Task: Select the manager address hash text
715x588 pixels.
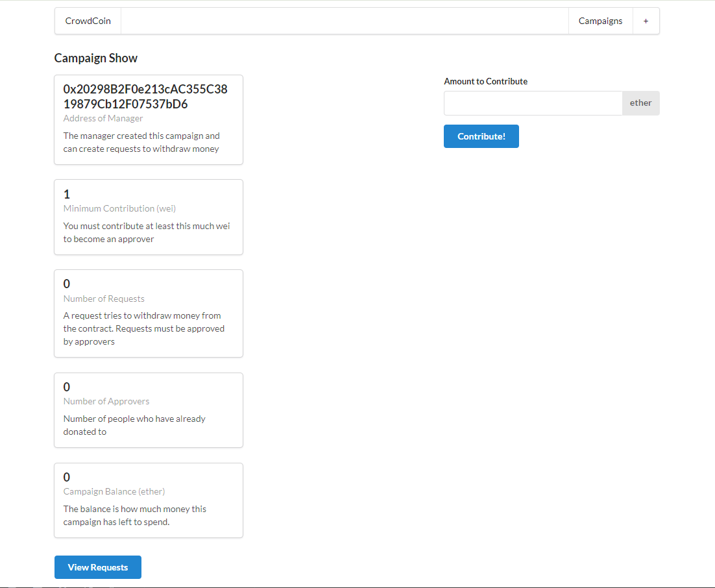Action: (145, 96)
